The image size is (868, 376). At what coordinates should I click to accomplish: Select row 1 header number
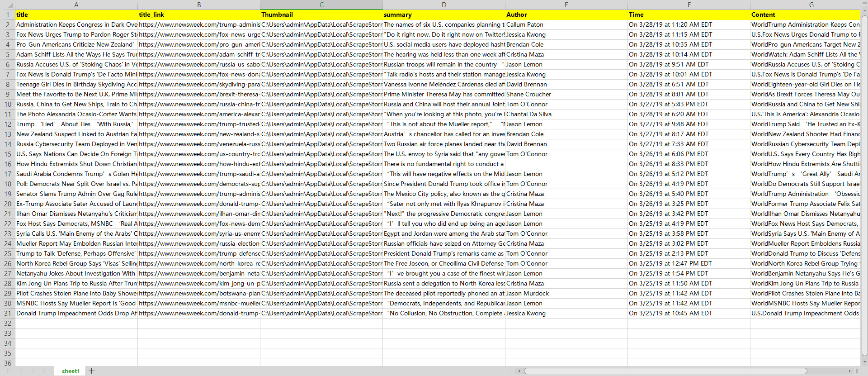point(8,14)
